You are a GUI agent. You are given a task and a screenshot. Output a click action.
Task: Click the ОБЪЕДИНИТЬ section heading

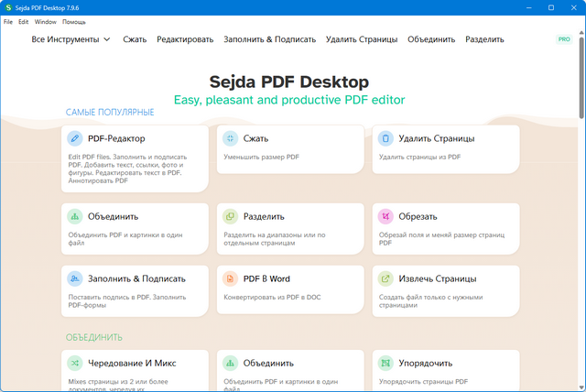pyautogui.click(x=93, y=337)
